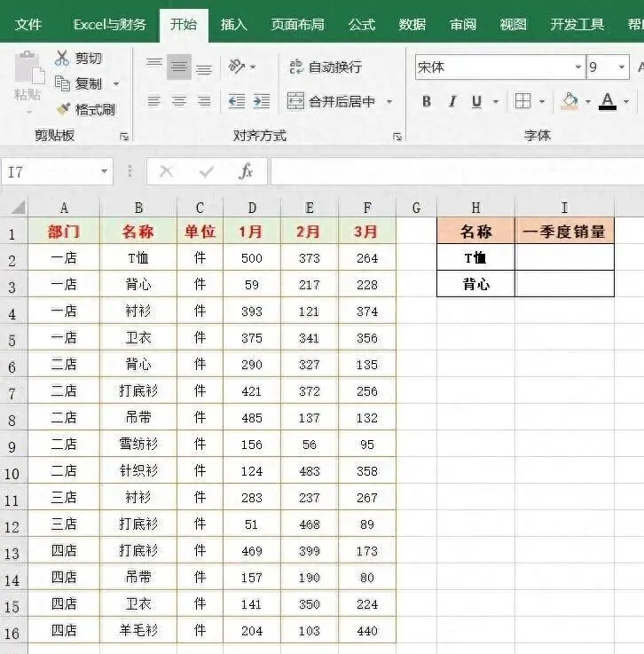Open the 文件 (File) tab
644x654 pixels.
coord(28,25)
